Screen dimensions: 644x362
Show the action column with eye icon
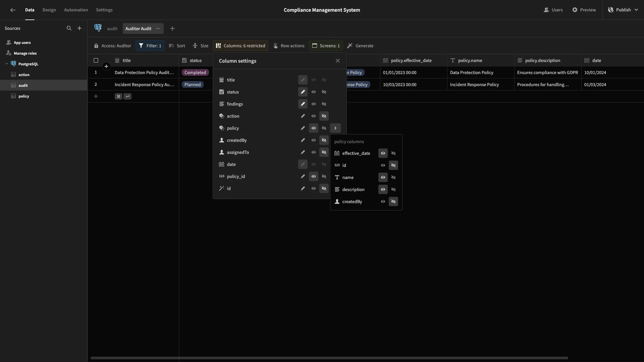pyautogui.click(x=314, y=116)
